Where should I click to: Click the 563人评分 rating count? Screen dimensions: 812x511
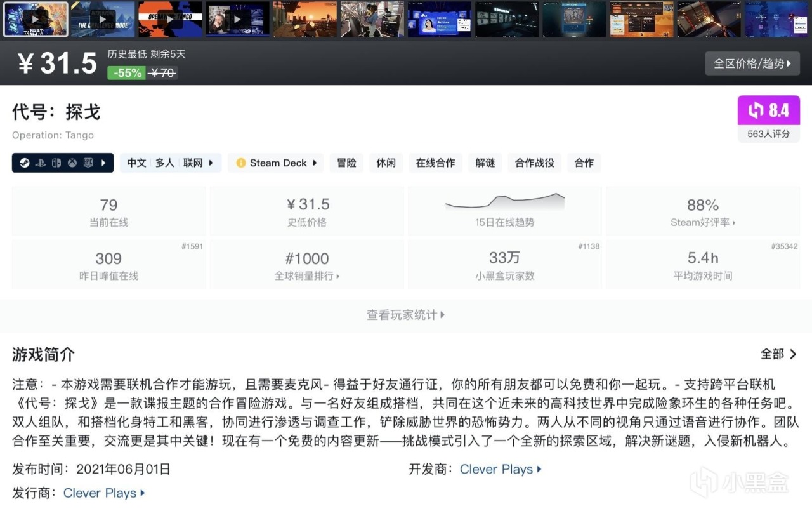click(769, 134)
